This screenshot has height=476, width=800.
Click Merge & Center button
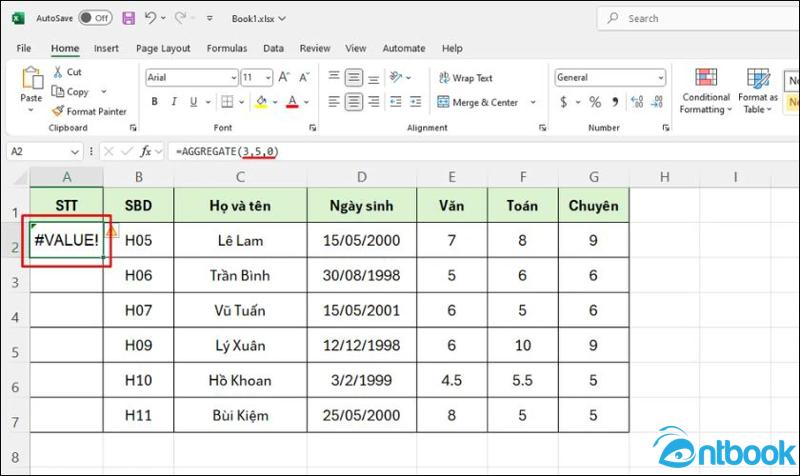[x=478, y=102]
